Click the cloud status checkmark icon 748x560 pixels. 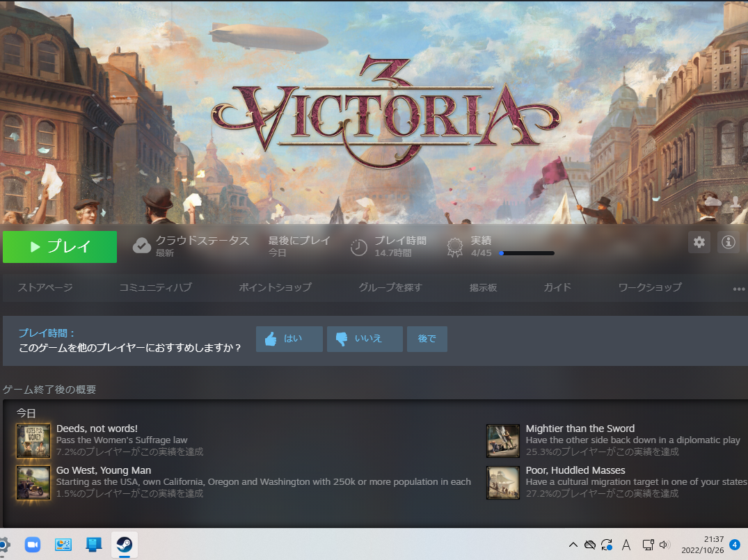pos(142,246)
